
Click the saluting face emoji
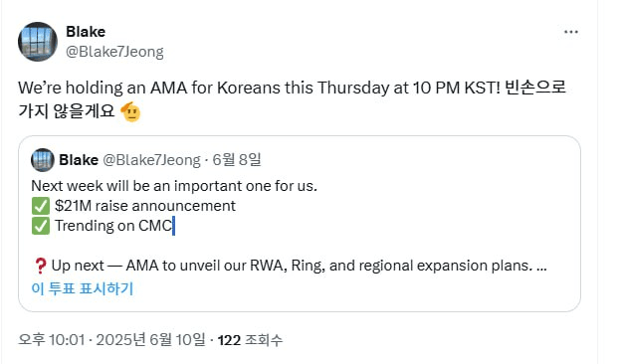130,111
